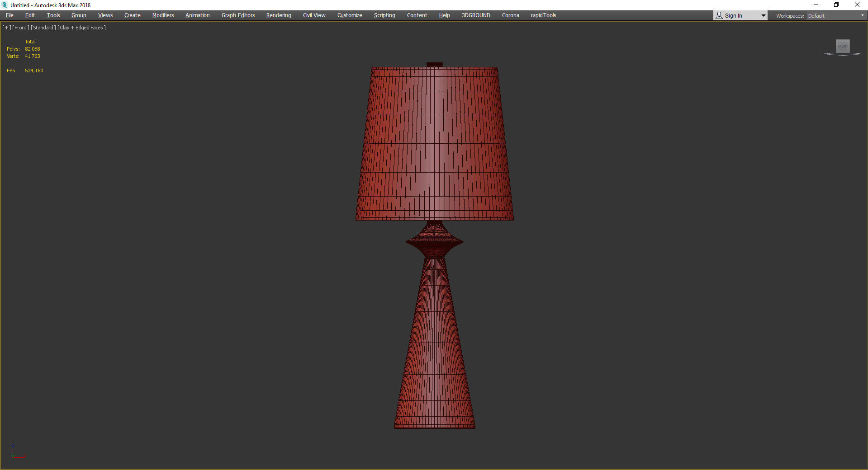Select the lamp base cone mesh

(x=434, y=343)
